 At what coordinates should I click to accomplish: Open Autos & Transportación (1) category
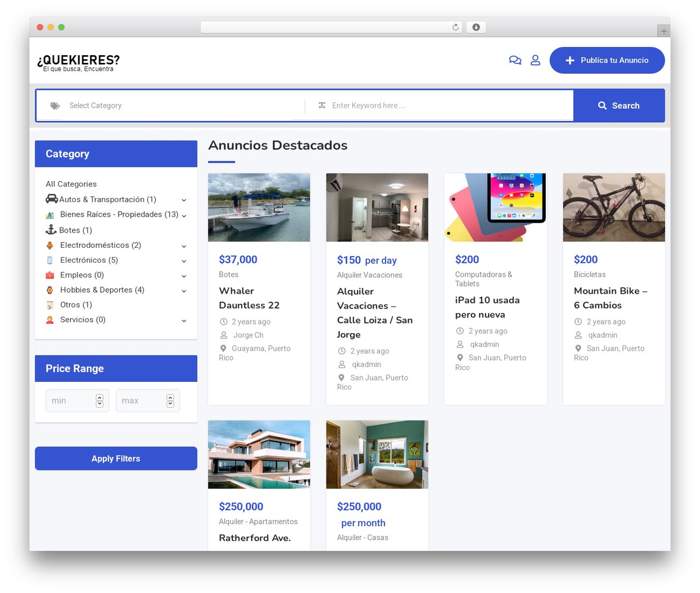[108, 199]
